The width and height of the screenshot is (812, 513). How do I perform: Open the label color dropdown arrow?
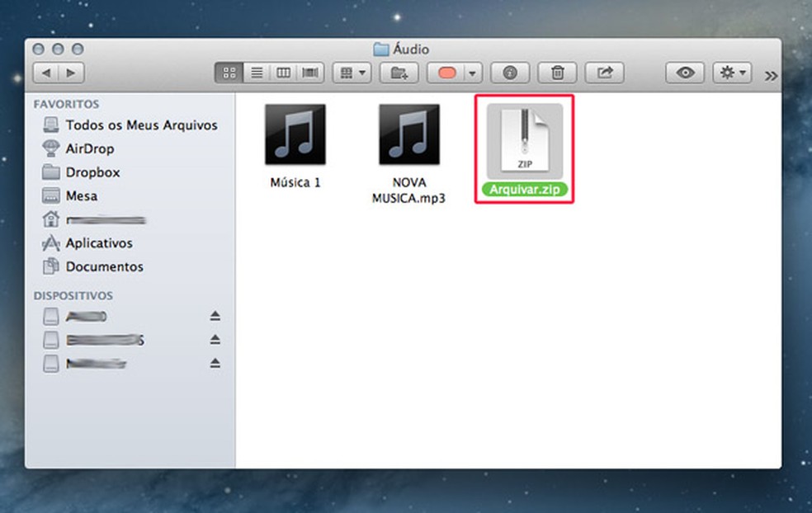click(x=472, y=73)
